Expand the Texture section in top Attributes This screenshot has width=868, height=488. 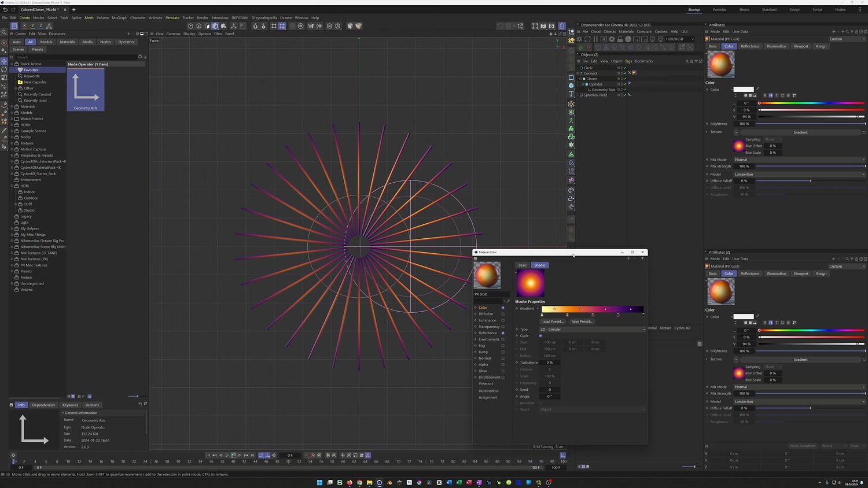pyautogui.click(x=707, y=132)
